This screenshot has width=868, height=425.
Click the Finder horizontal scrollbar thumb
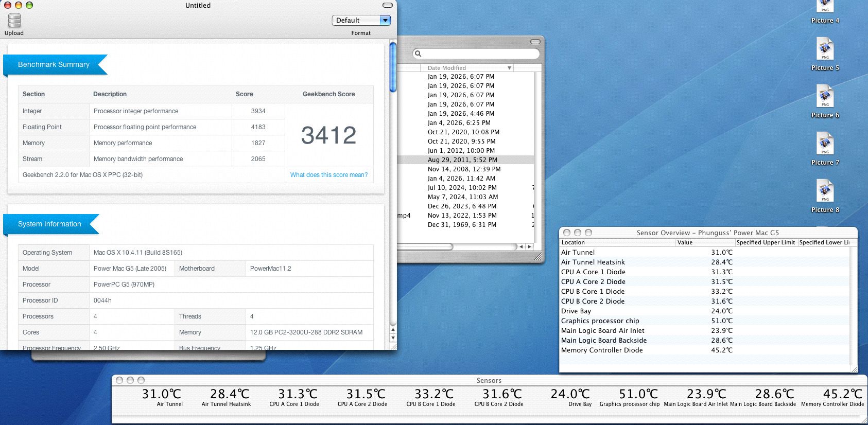click(x=425, y=247)
